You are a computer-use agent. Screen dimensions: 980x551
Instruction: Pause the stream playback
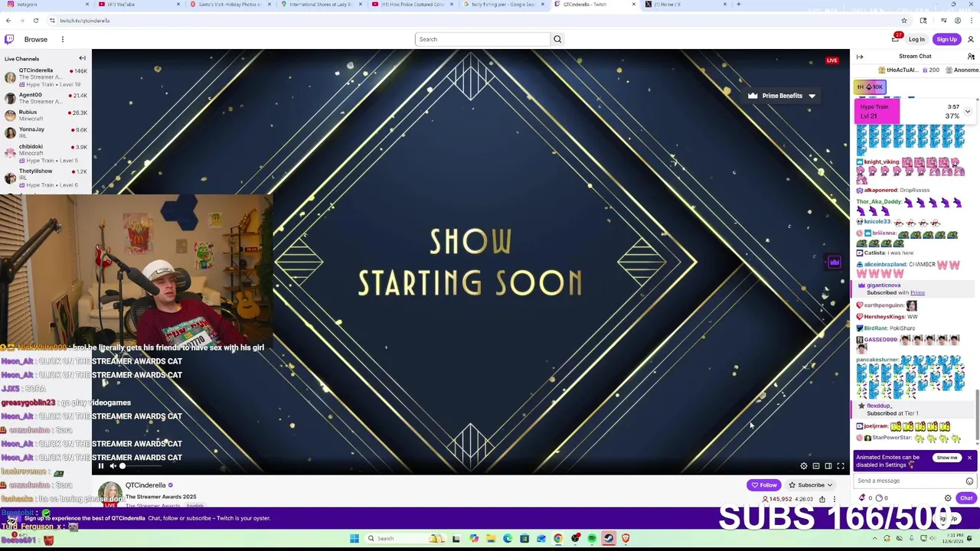[100, 465]
